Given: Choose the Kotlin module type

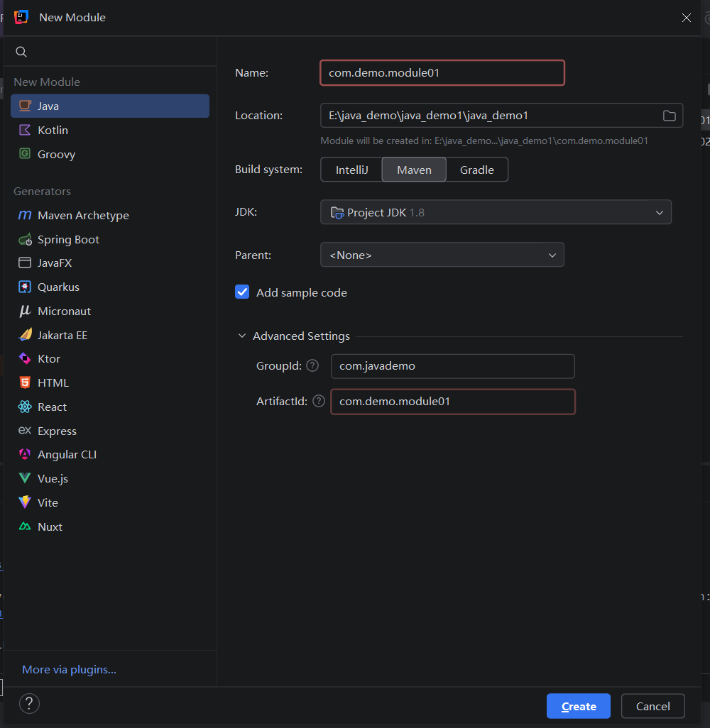Looking at the screenshot, I should [x=53, y=131].
